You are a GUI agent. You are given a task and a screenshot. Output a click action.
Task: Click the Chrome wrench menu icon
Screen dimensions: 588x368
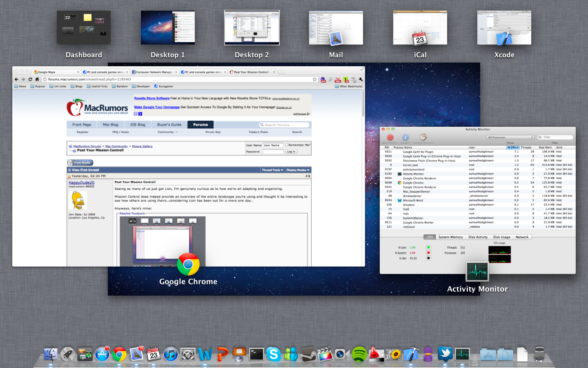pos(361,79)
